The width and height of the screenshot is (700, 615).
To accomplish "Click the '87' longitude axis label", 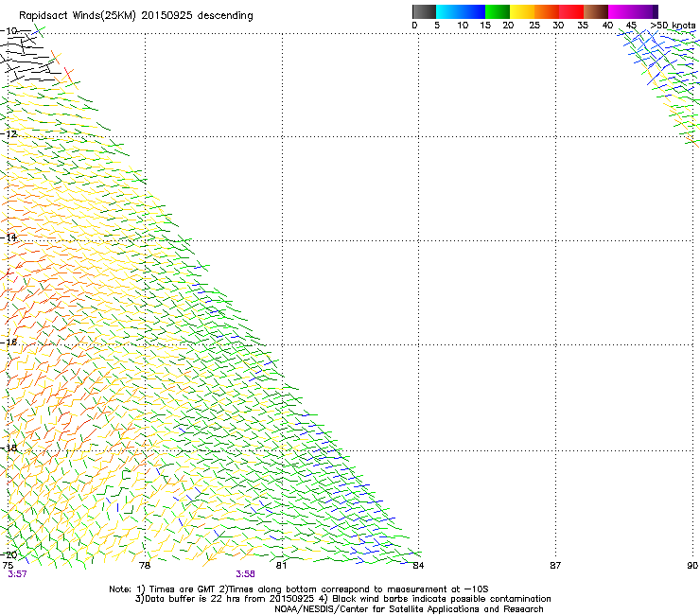I will (555, 566).
